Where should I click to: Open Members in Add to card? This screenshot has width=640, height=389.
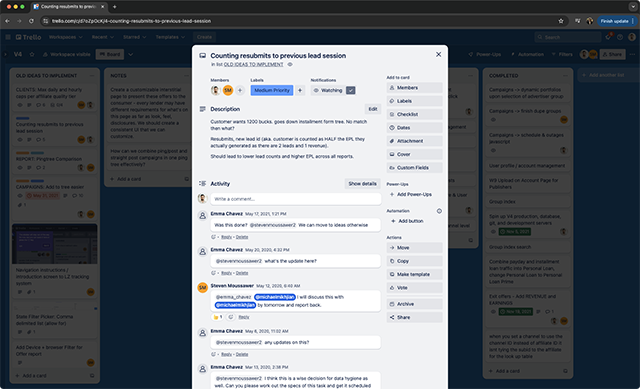pos(414,88)
